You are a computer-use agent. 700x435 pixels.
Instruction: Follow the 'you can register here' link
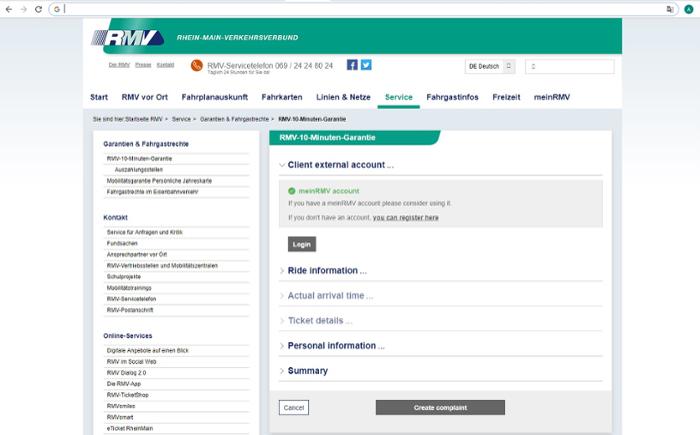coord(405,218)
